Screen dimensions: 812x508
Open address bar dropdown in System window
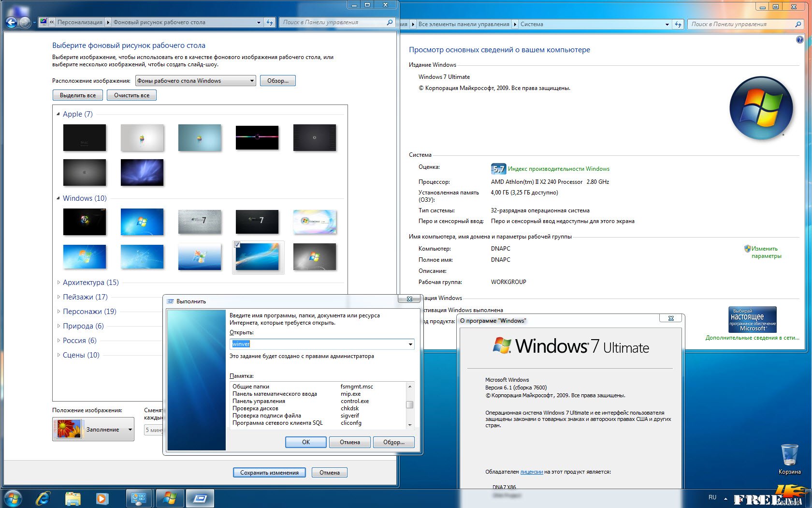(x=667, y=24)
